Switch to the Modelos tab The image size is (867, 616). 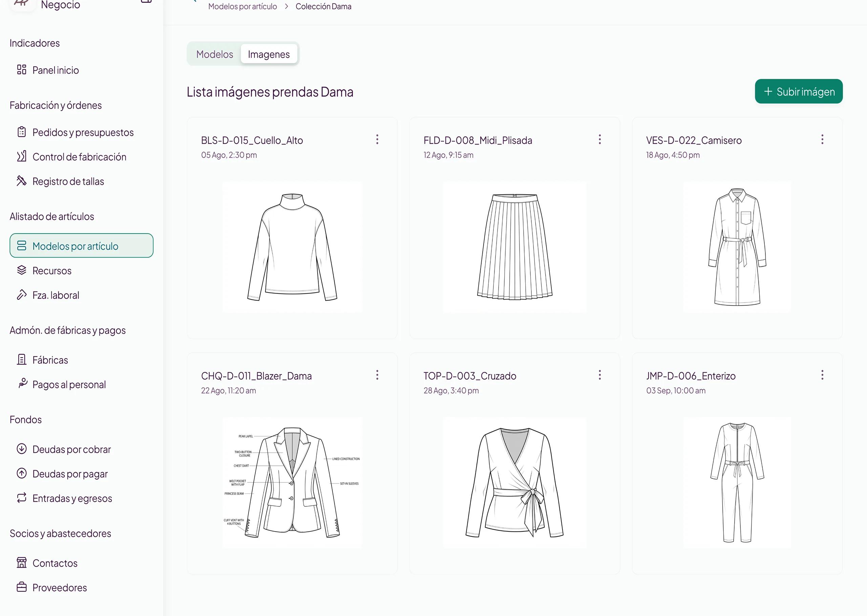(x=215, y=54)
